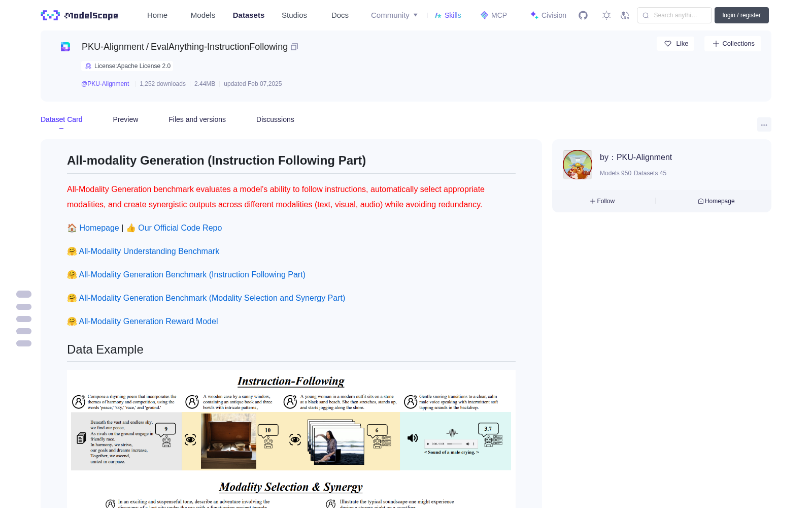
Task: Click the Datasets 45 count text
Action: point(650,173)
